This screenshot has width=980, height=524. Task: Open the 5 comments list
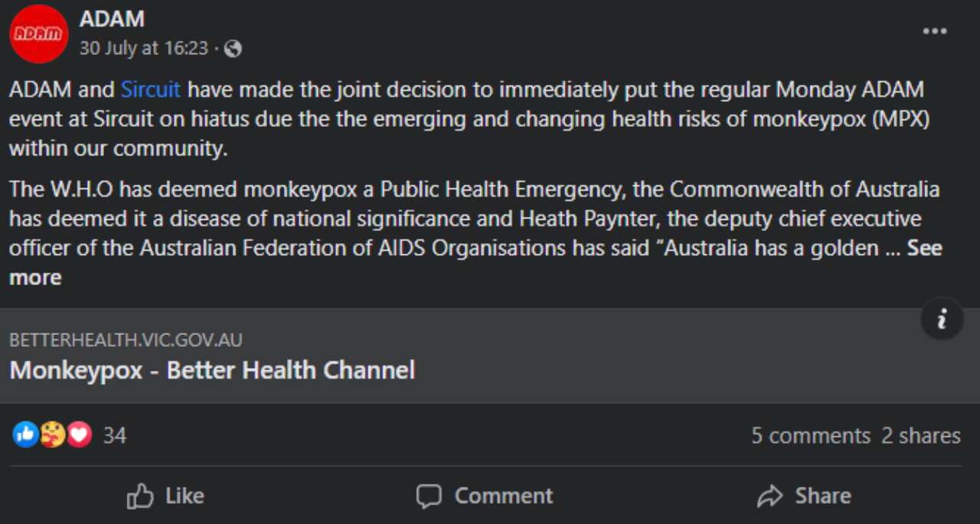point(811,435)
